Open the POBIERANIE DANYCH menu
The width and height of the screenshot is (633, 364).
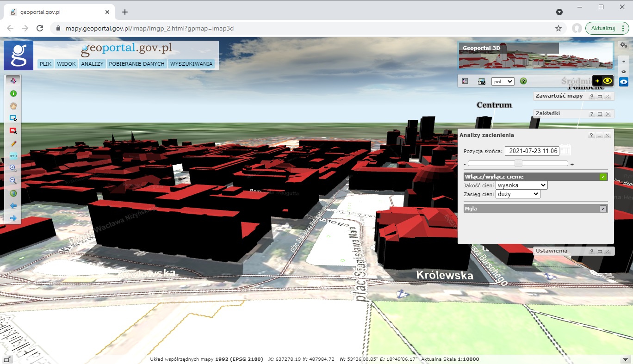pos(137,64)
